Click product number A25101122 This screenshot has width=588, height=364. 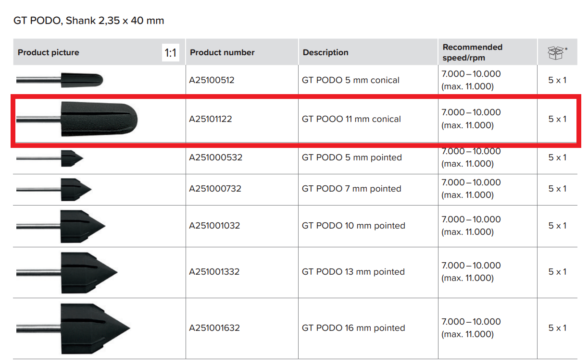coord(211,119)
